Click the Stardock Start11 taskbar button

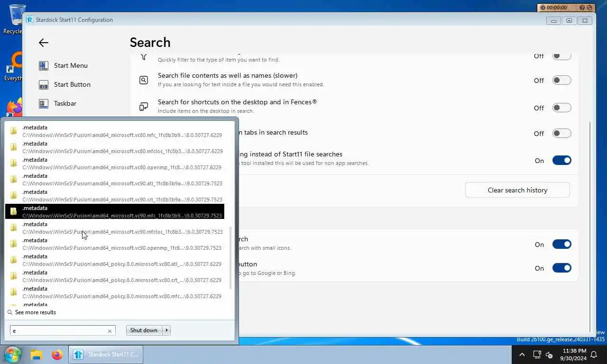[106, 355]
